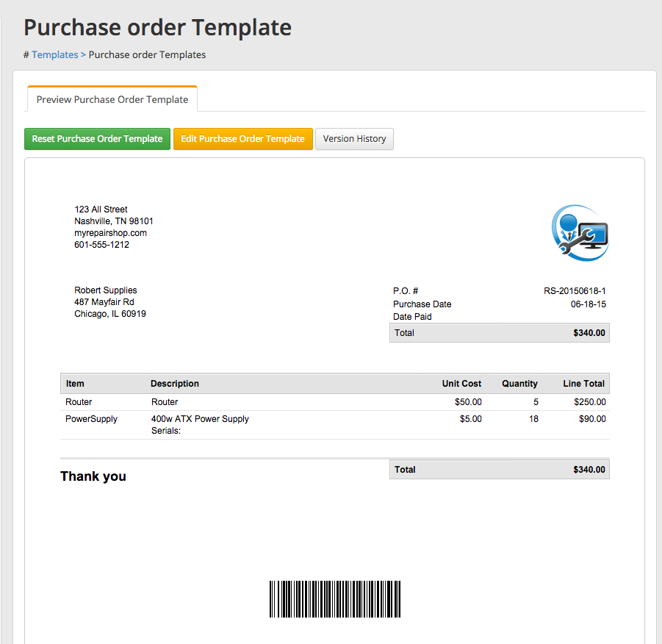Click the 400w ATX Power Supply description
This screenshot has height=644, width=662.
tap(200, 419)
